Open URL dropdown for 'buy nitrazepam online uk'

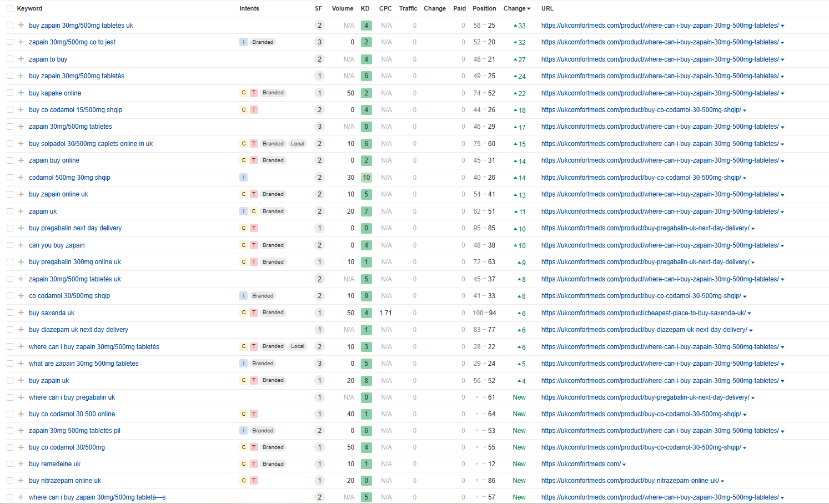722,481
